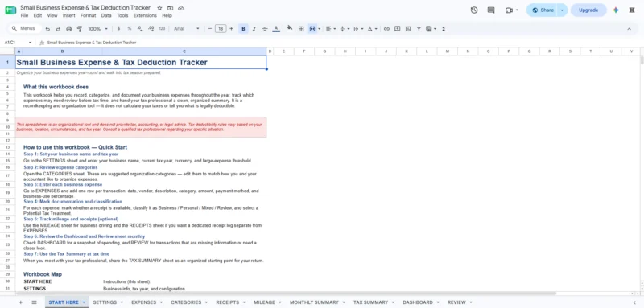
Task: Format as currency with the dollar icon
Action: [118, 29]
